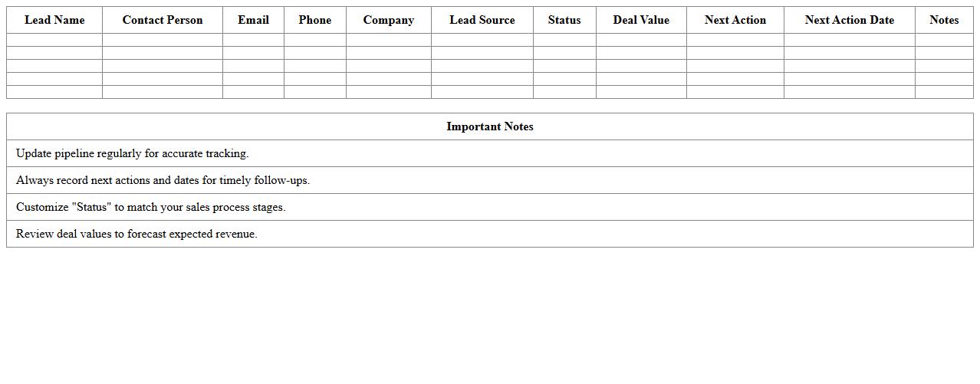
Task: Click the 'Always record next actions' note
Action: coord(163,180)
